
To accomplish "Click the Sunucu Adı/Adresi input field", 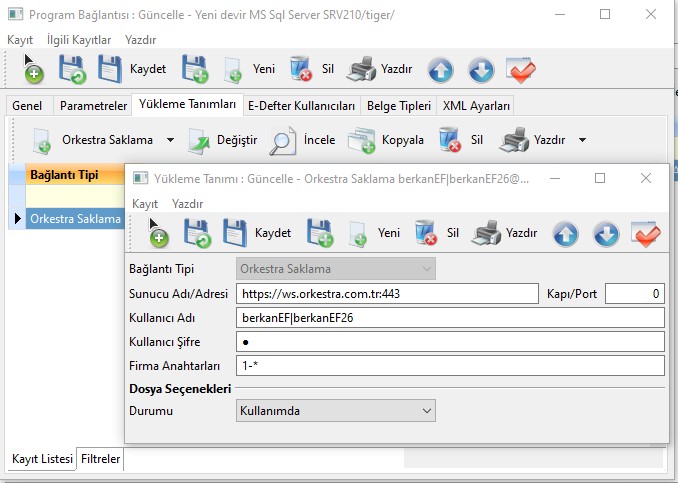I will point(386,294).
